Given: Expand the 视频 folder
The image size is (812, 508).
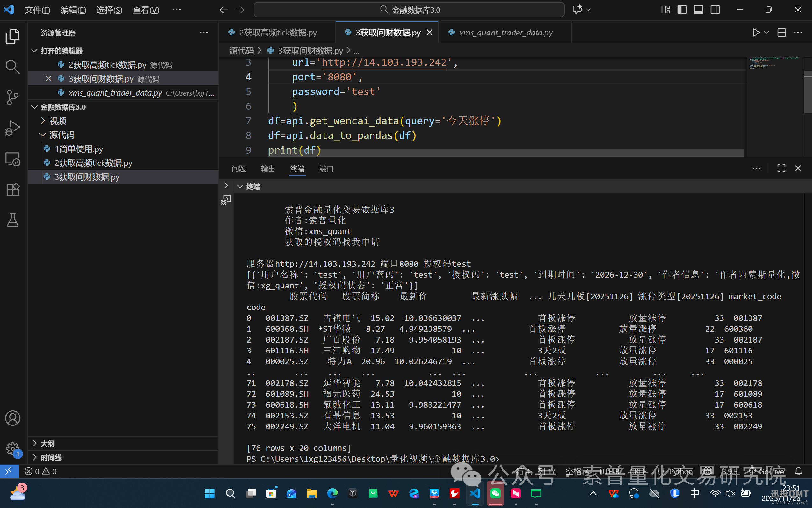Looking at the screenshot, I should [x=58, y=120].
